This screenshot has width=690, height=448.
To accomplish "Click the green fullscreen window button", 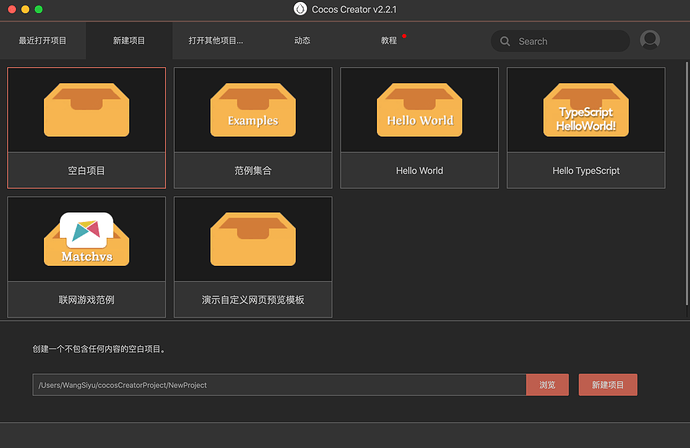I will coord(39,9).
